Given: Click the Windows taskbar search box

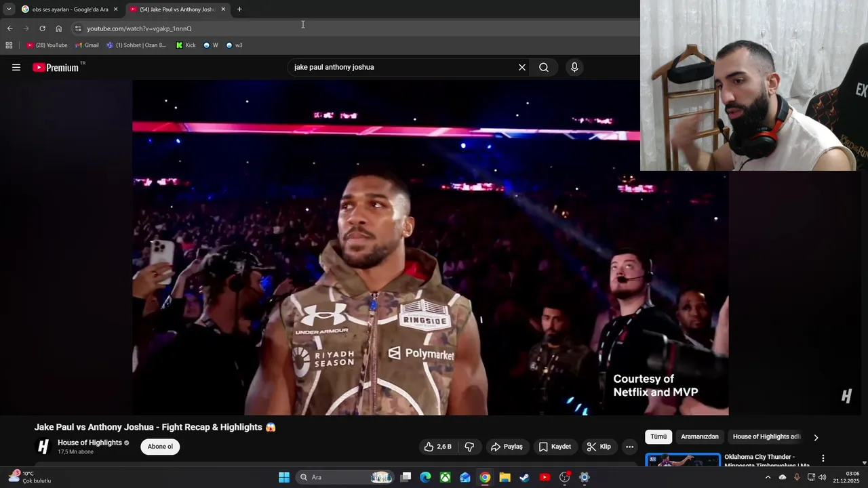Looking at the screenshot, I should (344, 477).
